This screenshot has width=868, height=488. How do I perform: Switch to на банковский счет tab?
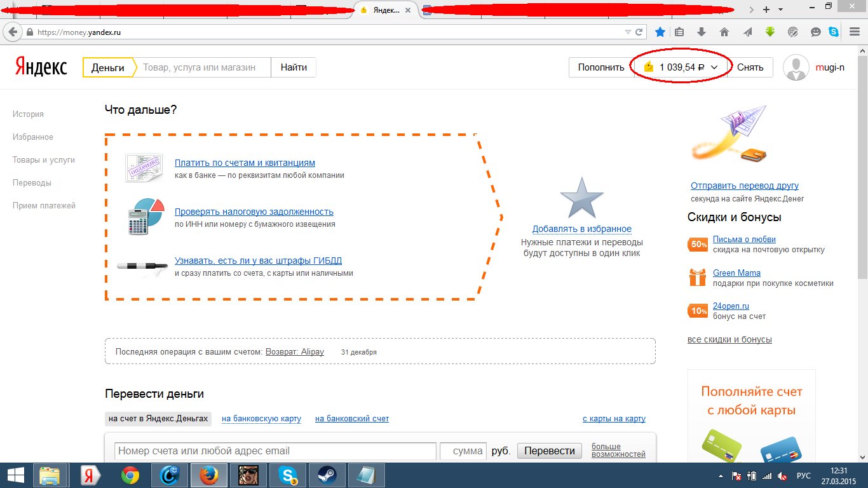pyautogui.click(x=352, y=419)
